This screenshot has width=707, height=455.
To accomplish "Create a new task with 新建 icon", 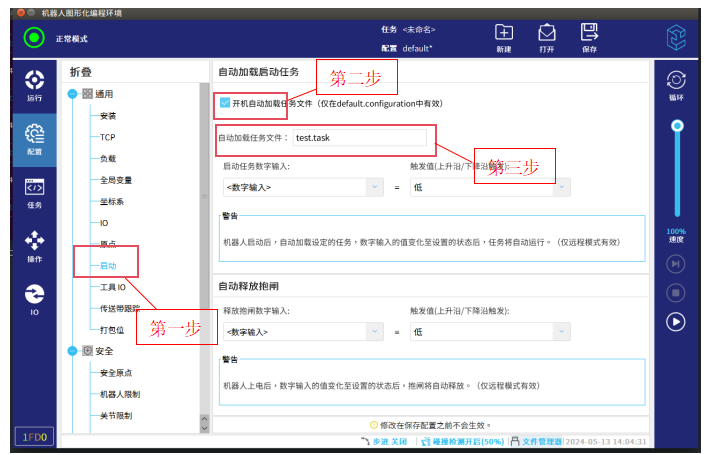I will pos(504,38).
